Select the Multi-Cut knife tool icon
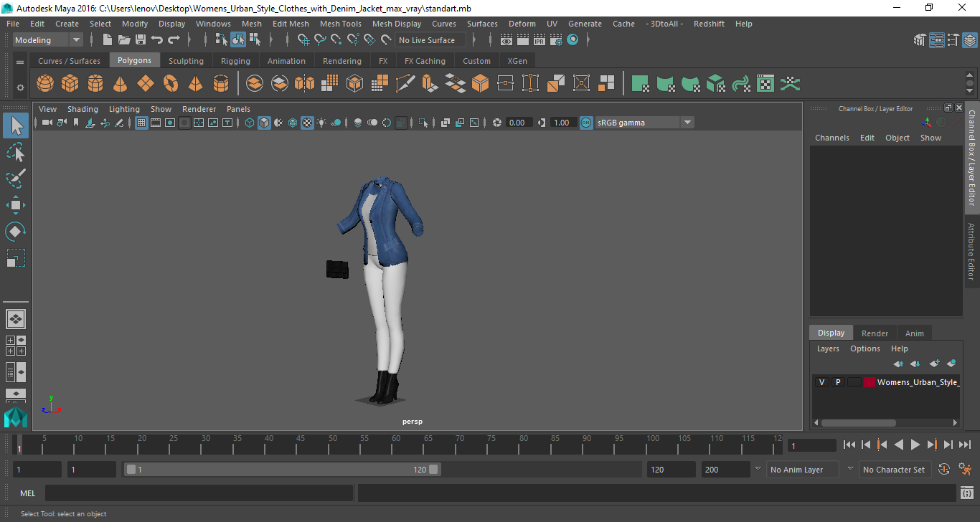 click(x=405, y=84)
